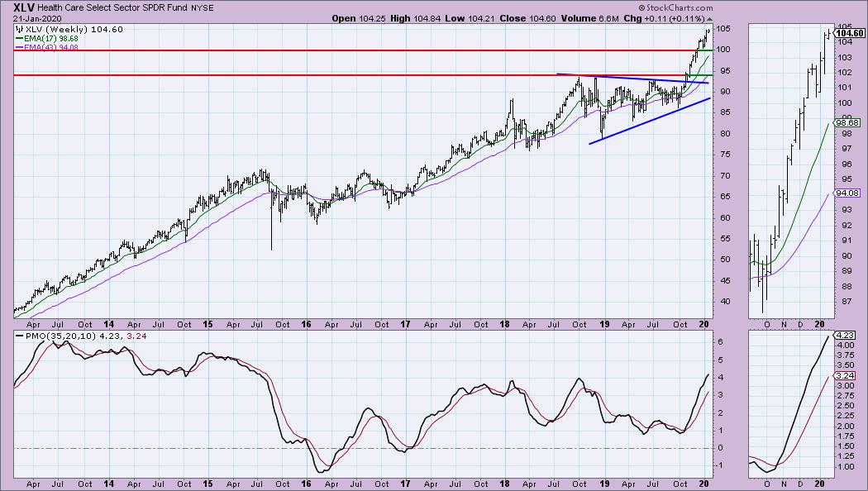Click the boxed 94.08 EMA price tag
The image size is (868, 491).
(x=847, y=193)
